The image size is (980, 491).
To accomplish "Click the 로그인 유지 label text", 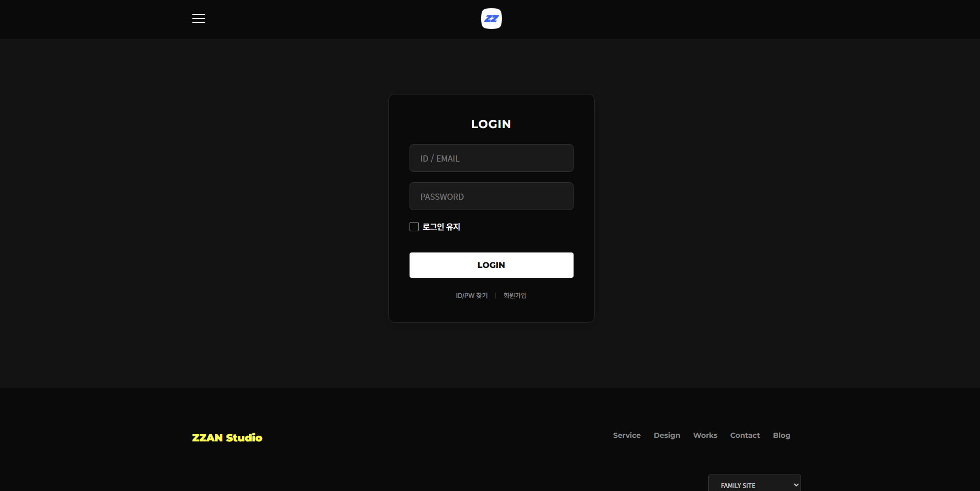I will [x=441, y=227].
